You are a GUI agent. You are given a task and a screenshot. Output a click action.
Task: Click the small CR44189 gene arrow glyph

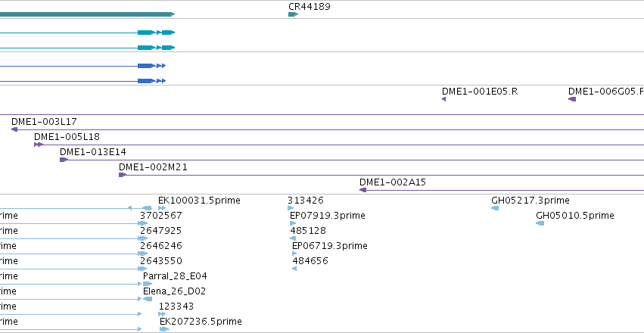[294, 14]
